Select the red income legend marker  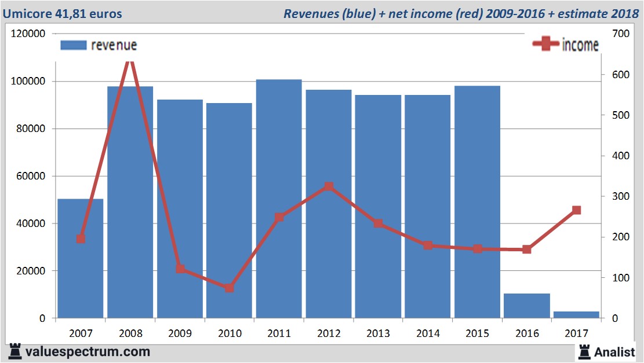546,44
